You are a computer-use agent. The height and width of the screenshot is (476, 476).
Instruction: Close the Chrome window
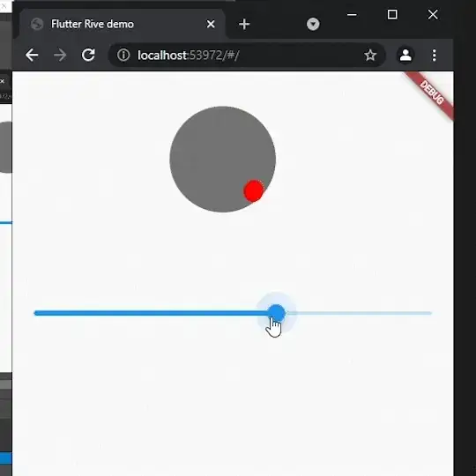pyautogui.click(x=433, y=14)
